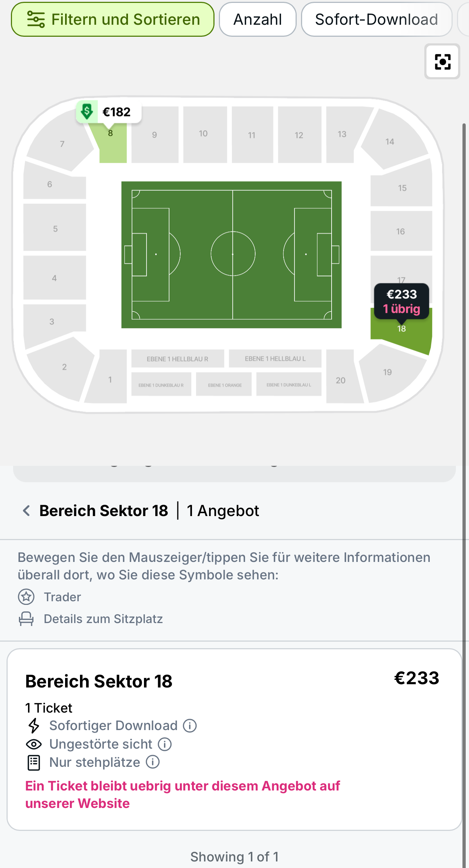The width and height of the screenshot is (469, 868).
Task: Select the €233 sector 18 price bubble
Action: [401, 301]
